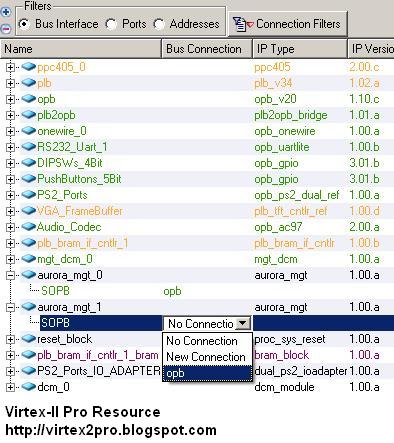
Task: Choose opb from the dropdown list
Action: click(207, 373)
